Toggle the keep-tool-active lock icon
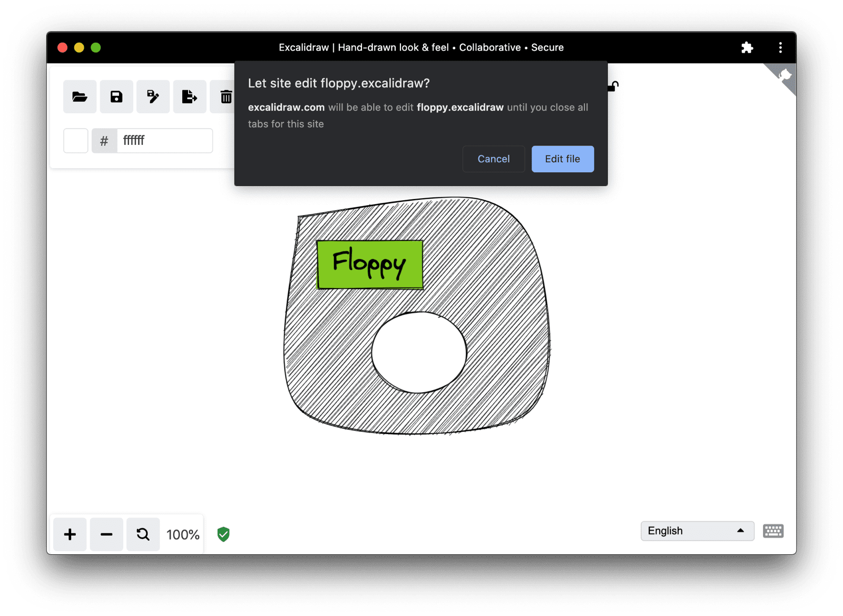Viewport: 843px width, 616px height. tap(613, 86)
